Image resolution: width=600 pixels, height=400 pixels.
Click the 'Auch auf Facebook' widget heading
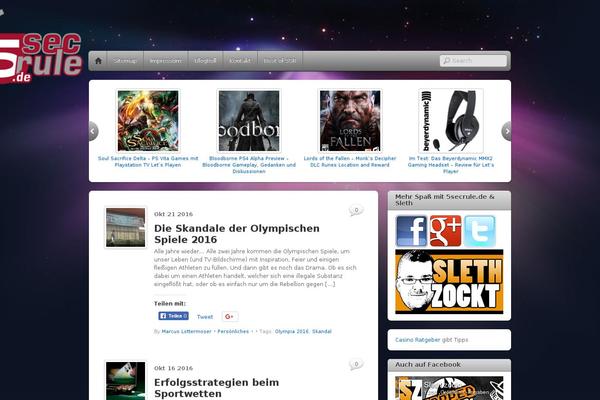point(428,364)
